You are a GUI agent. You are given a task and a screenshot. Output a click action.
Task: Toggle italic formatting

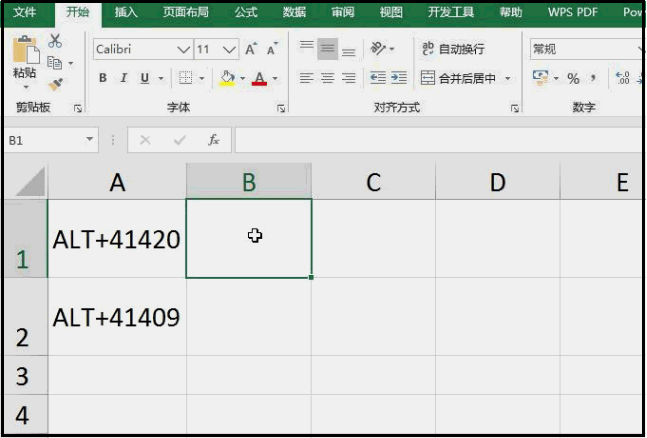pos(124,78)
